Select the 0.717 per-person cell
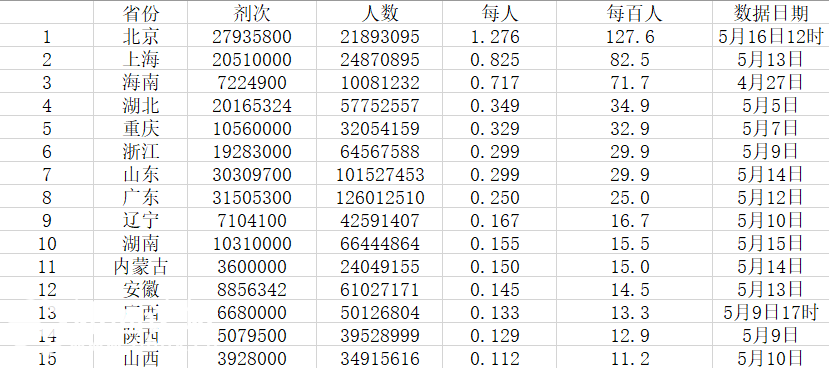This screenshot has height=368, width=829. pyautogui.click(x=499, y=82)
